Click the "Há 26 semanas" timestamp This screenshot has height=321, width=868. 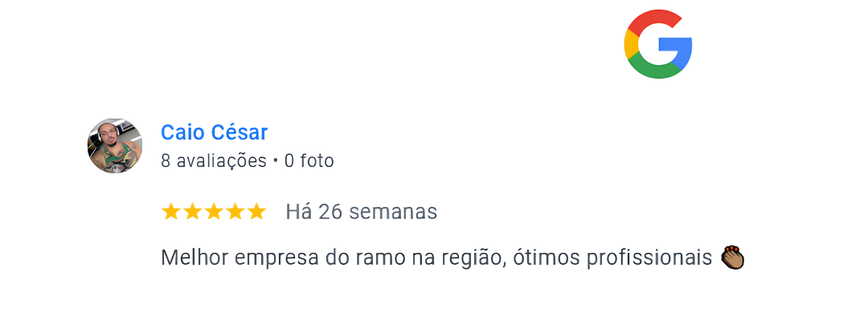point(361,212)
